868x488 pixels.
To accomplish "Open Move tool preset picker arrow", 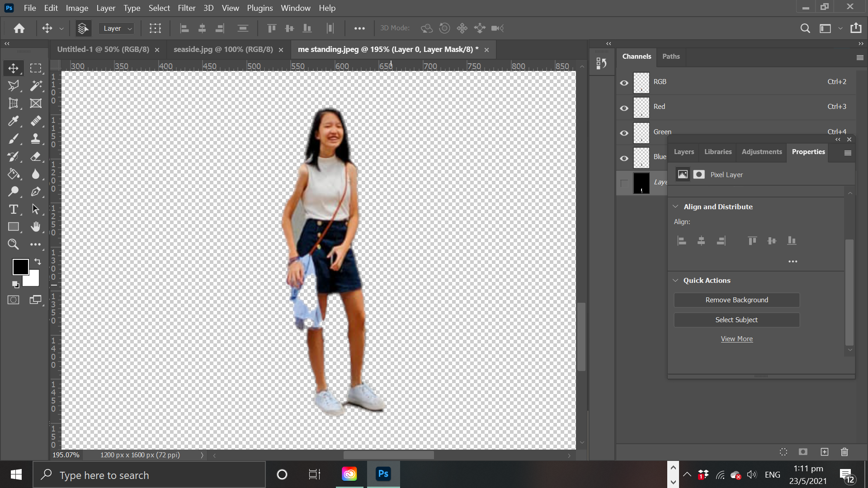I will coord(61,28).
